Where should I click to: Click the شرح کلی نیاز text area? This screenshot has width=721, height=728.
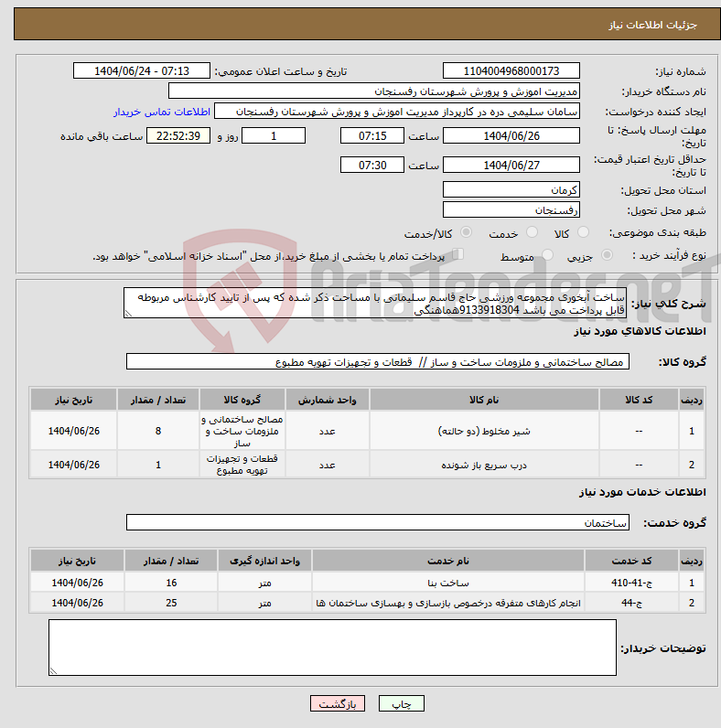pos(375,303)
